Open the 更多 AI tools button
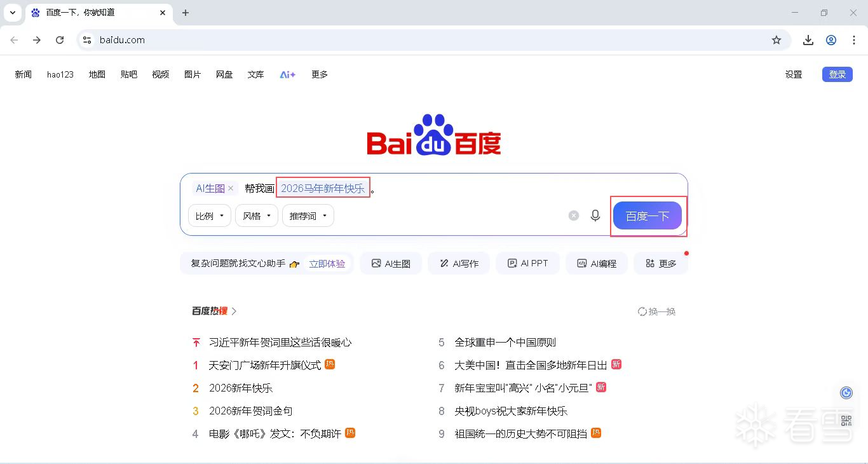868x464 pixels. click(661, 263)
